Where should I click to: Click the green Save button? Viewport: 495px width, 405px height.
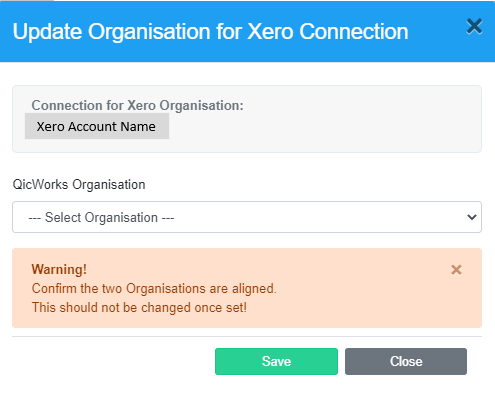[276, 361]
